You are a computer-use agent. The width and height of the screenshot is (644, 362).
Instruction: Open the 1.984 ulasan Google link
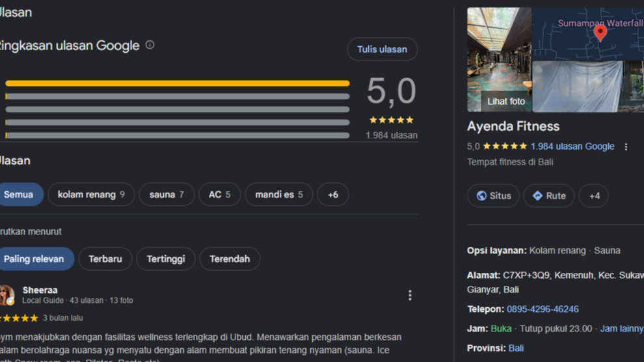572,146
